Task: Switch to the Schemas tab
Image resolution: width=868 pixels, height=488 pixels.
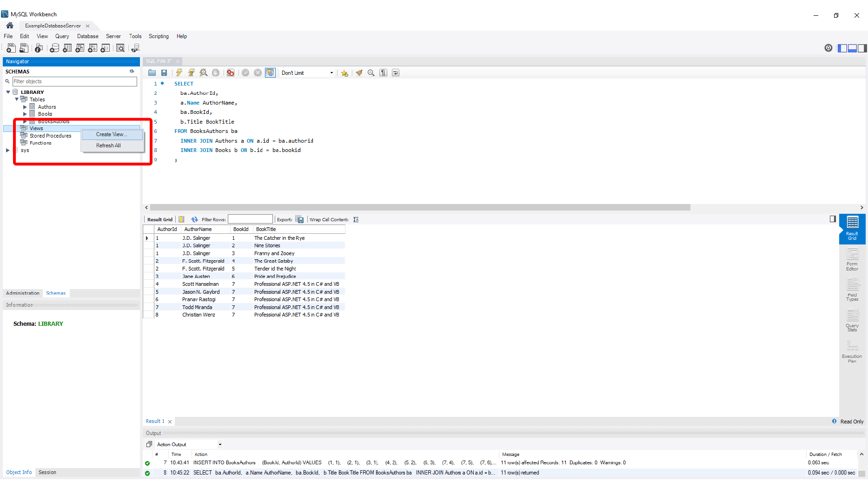Action: [x=56, y=293]
